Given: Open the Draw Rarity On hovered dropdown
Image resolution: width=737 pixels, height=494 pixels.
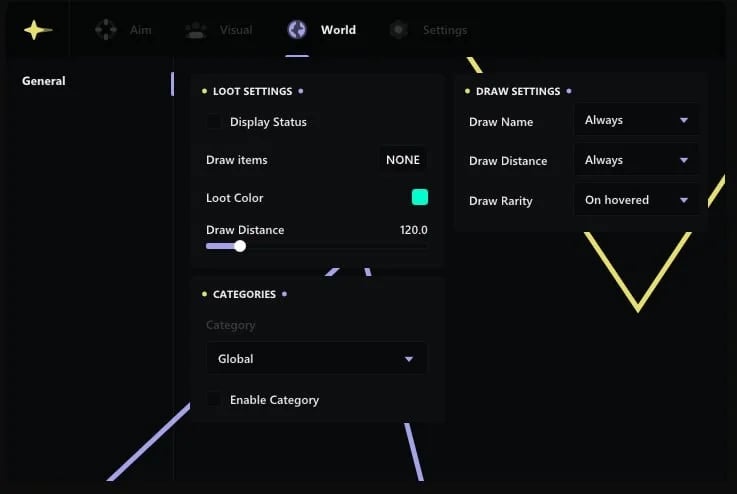Looking at the screenshot, I should click(x=636, y=200).
